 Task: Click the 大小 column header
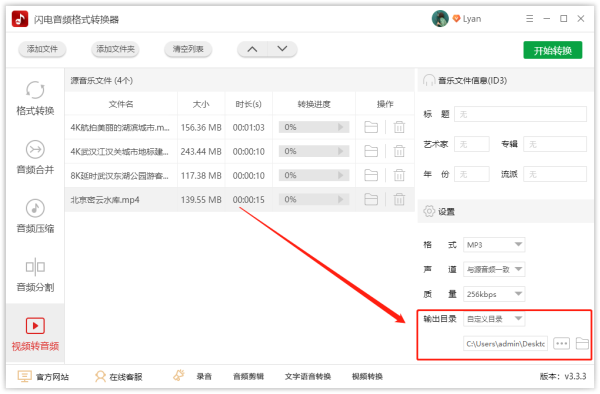[x=201, y=104]
